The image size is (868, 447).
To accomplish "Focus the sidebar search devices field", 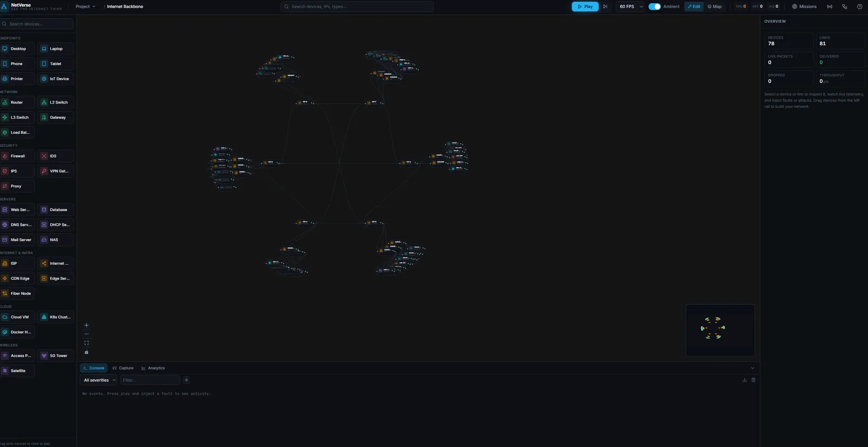I will click(36, 24).
